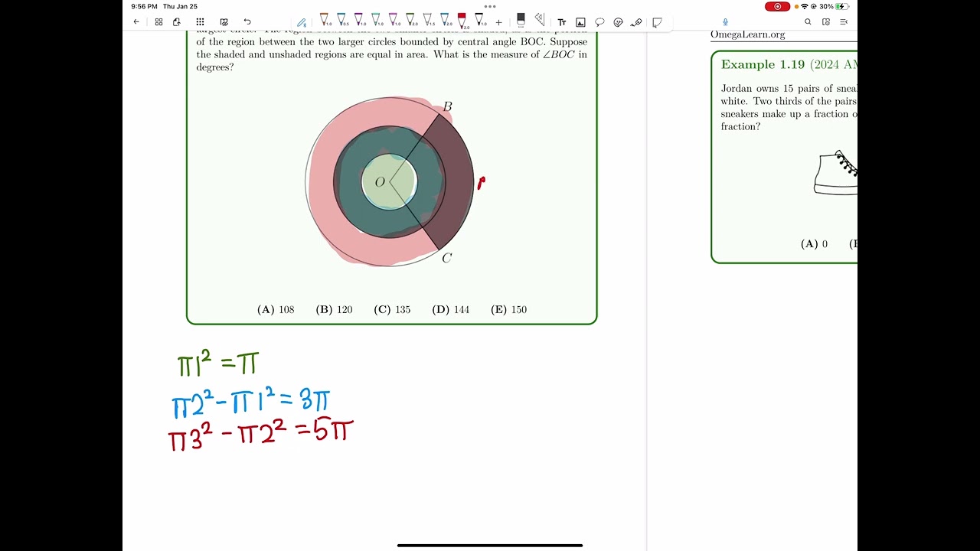Toggle the right sidebar panel icon
980x551 pixels.
pos(844,22)
